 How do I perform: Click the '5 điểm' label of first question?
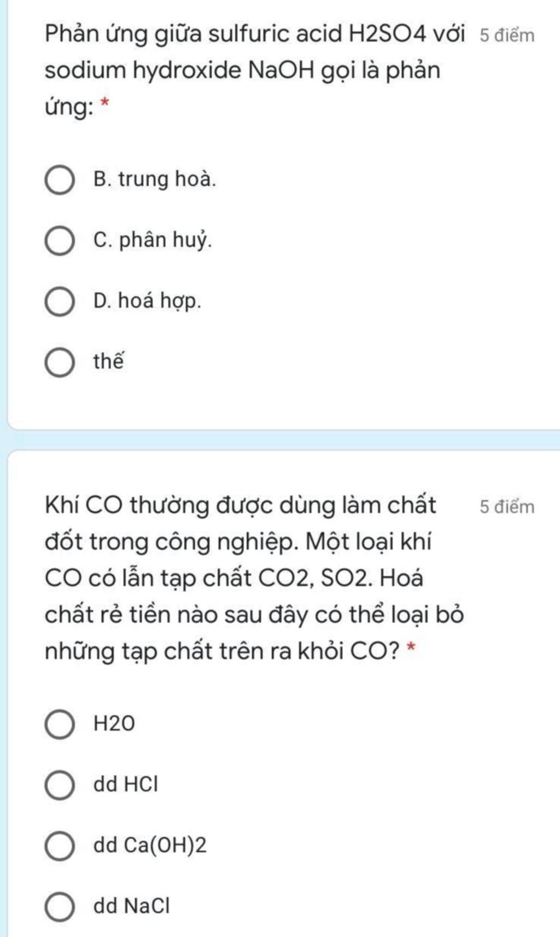507,35
